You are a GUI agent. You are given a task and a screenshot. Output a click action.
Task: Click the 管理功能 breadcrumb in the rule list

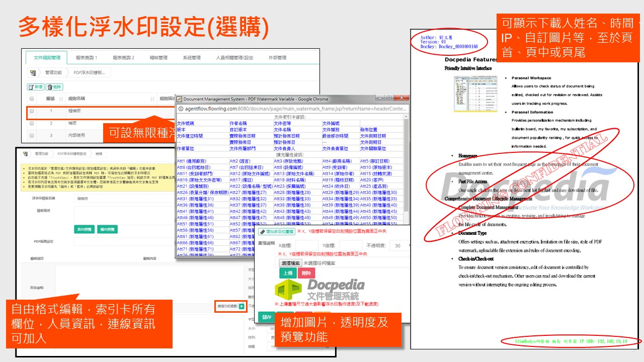pos(53,72)
